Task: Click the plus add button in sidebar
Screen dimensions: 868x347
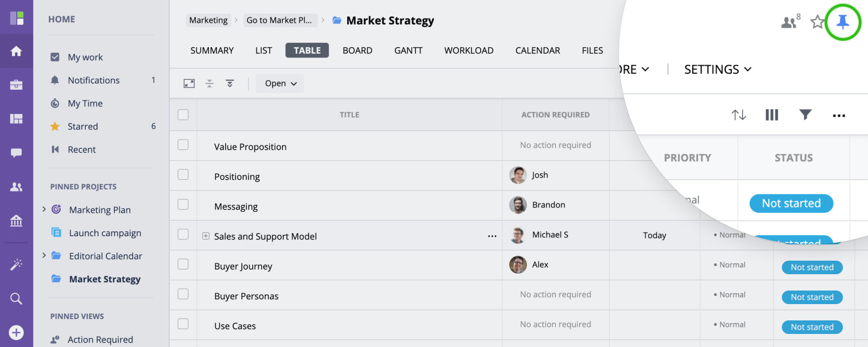Action: point(16,332)
